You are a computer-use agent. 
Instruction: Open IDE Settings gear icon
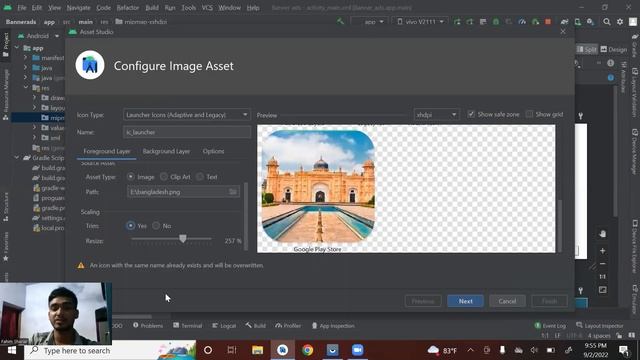620,22
